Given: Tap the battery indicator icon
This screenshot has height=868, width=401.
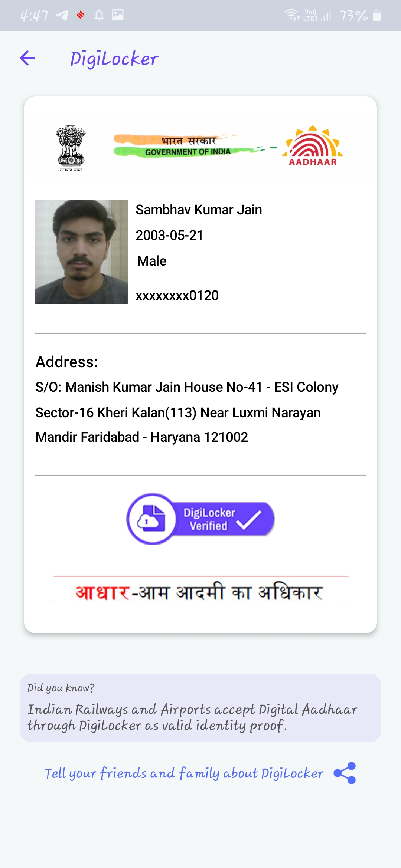Looking at the screenshot, I should (376, 15).
